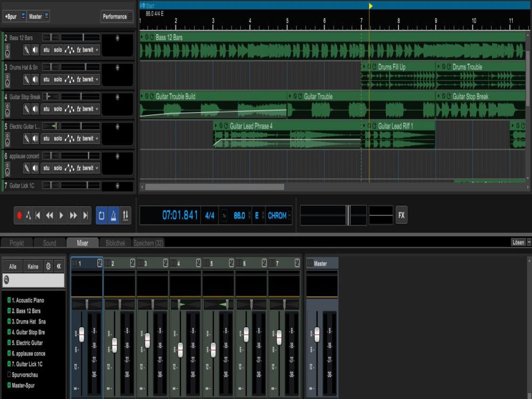Image resolution: width=532 pixels, height=399 pixels.
Task: Click the Lösen undock button
Action: coord(518,242)
